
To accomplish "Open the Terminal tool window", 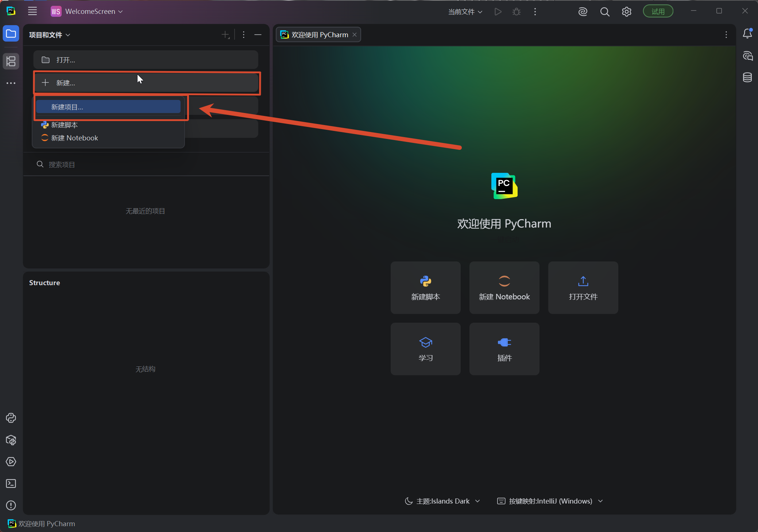I will 11,484.
